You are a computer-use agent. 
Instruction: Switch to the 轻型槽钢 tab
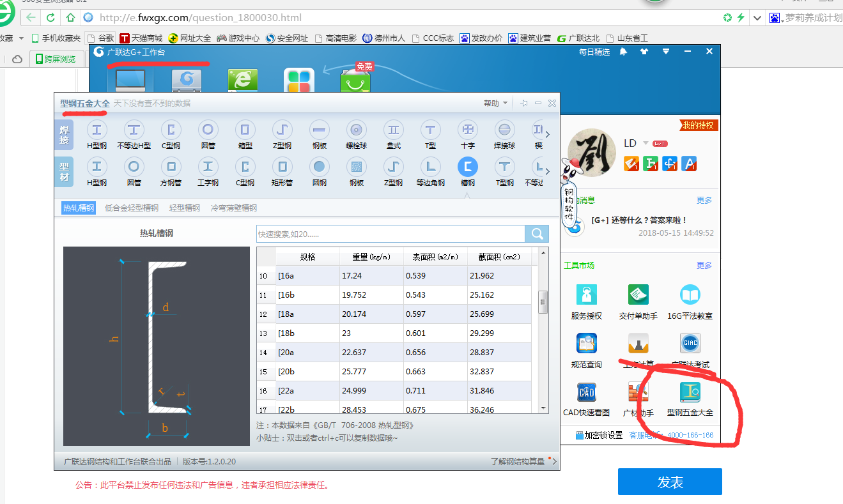(185, 208)
